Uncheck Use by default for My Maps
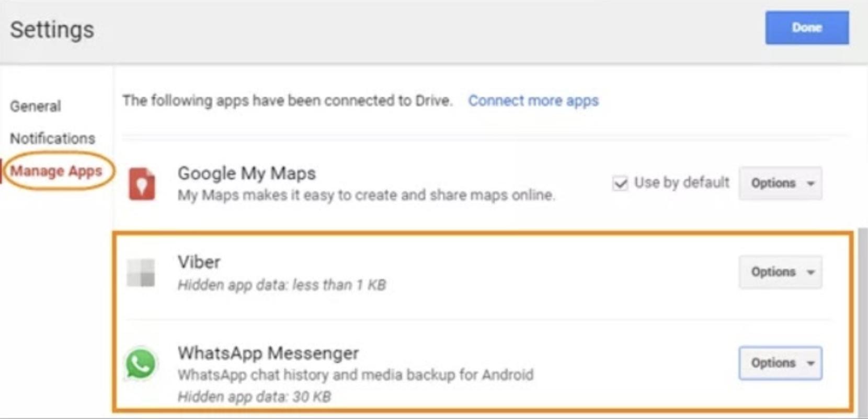This screenshot has height=419, width=868. (620, 183)
